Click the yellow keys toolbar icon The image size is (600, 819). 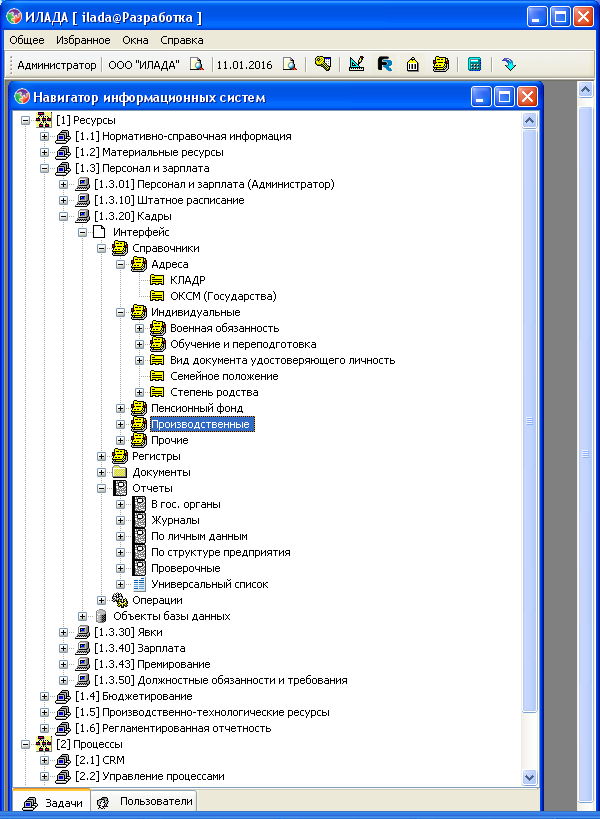tap(323, 64)
